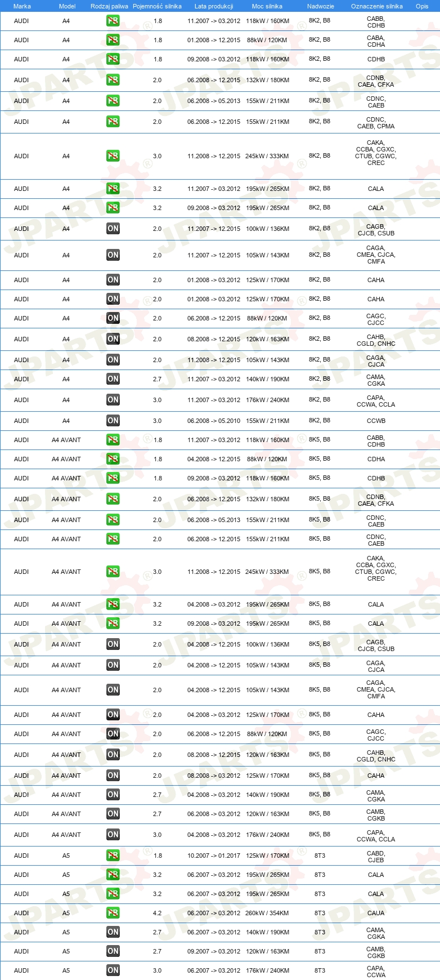Click the 'Moc silnika' column header
This screenshot has height=980, width=440.
pos(267,6)
